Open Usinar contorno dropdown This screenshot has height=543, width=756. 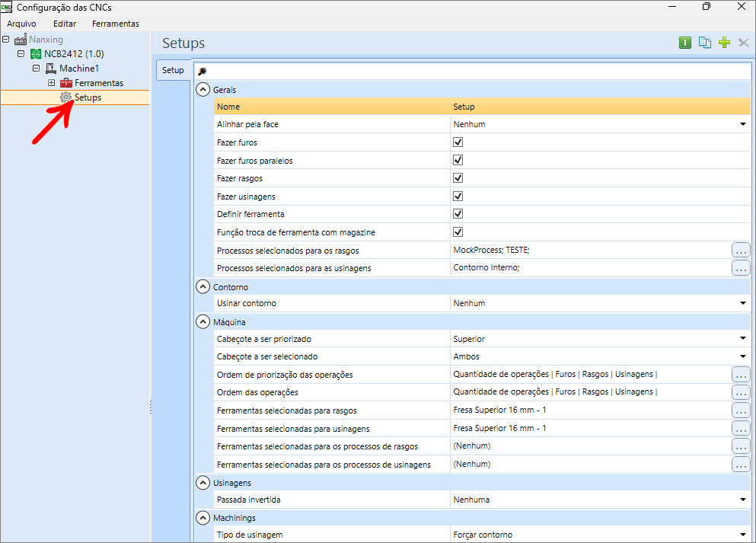point(742,303)
